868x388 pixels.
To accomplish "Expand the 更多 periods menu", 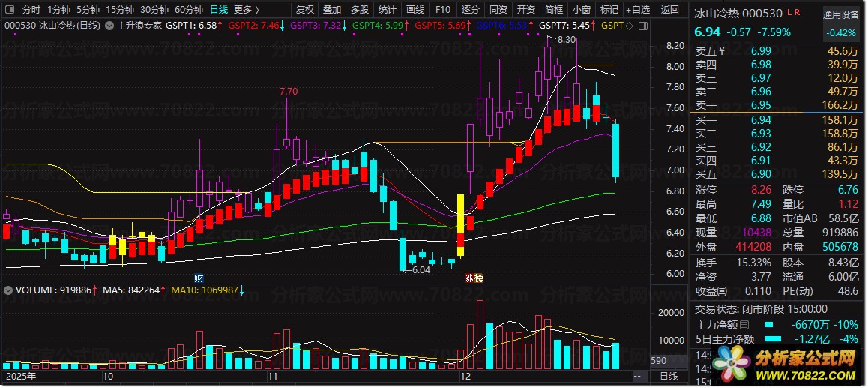I will (247, 10).
